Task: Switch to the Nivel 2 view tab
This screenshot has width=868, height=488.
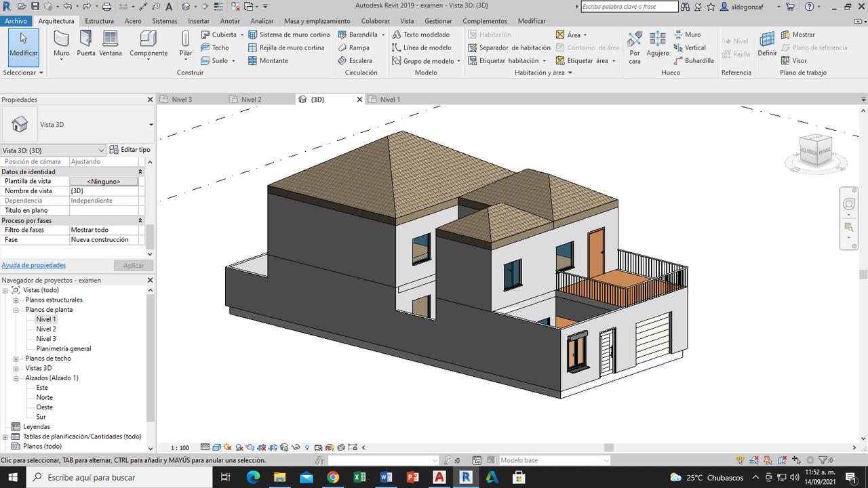Action: (x=251, y=100)
